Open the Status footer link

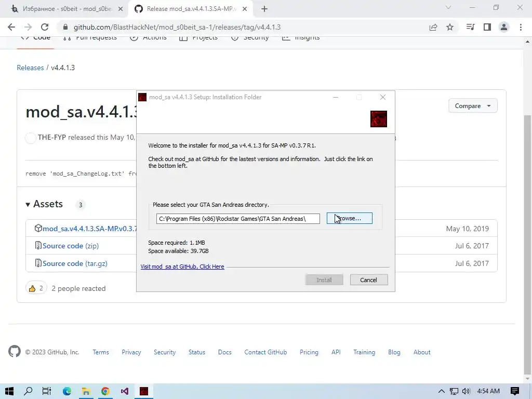(x=197, y=352)
